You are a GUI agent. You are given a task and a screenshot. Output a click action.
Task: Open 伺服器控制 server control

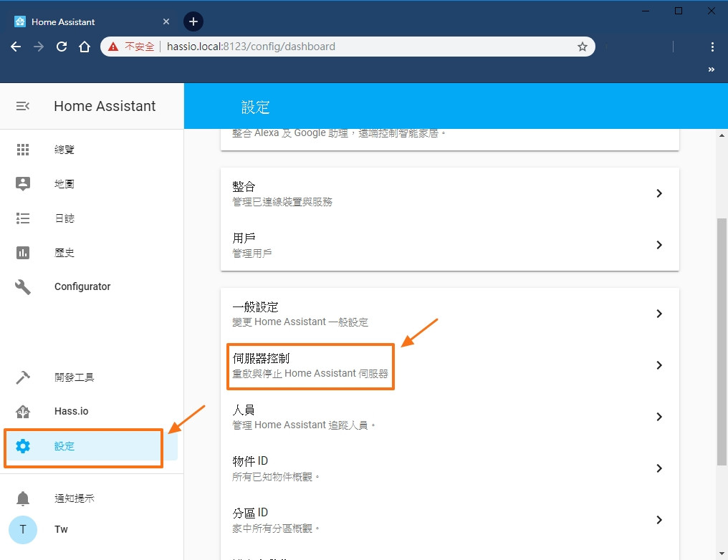[449, 365]
